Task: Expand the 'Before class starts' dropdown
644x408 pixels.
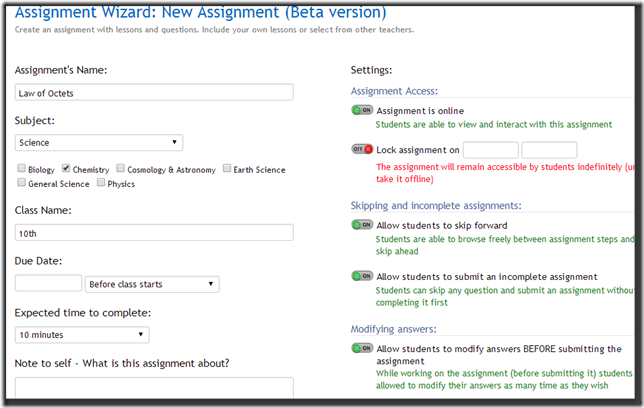Action: coord(152,284)
